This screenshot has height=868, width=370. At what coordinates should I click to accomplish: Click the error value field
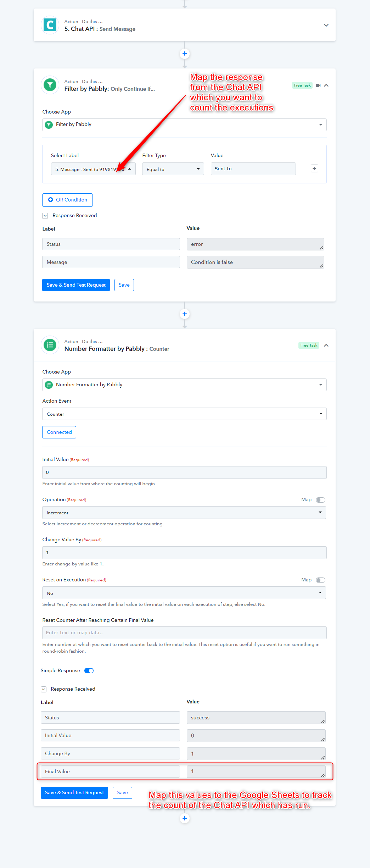(255, 244)
